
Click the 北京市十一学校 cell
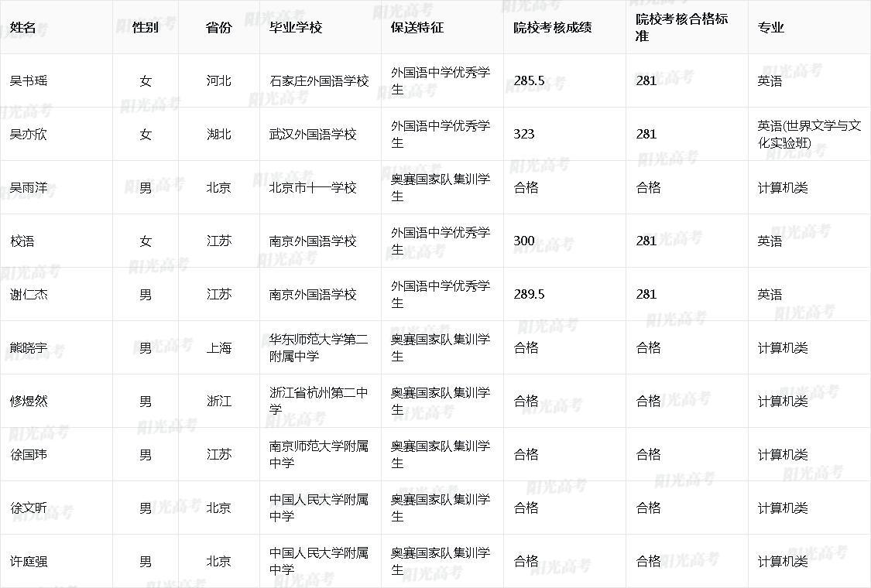point(313,187)
